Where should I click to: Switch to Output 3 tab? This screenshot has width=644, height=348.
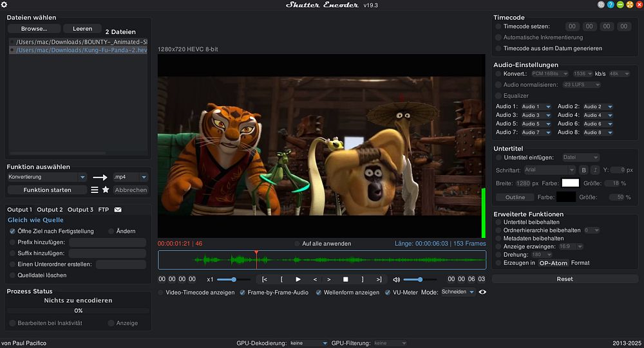point(80,209)
